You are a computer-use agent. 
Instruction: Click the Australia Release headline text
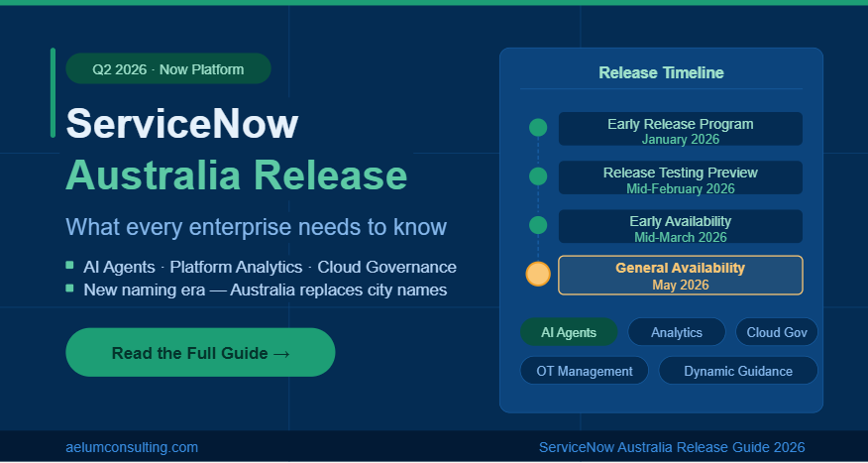(x=237, y=175)
